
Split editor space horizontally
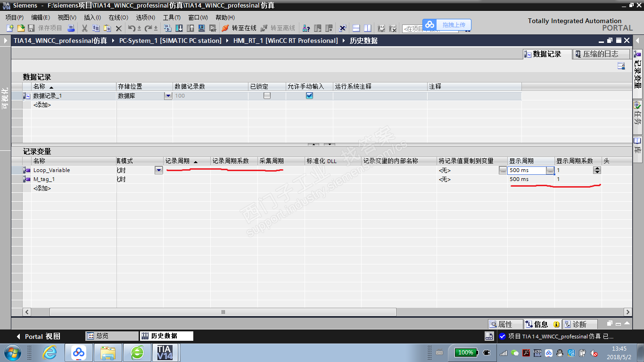pyautogui.click(x=356, y=28)
